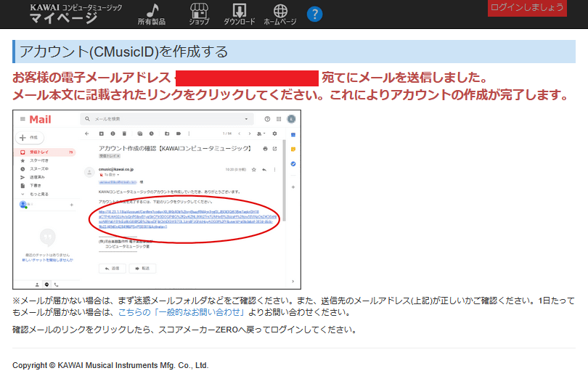This screenshot has width=588, height=392.
Task: Click the 返信 reply button in sample
Action: [112, 268]
